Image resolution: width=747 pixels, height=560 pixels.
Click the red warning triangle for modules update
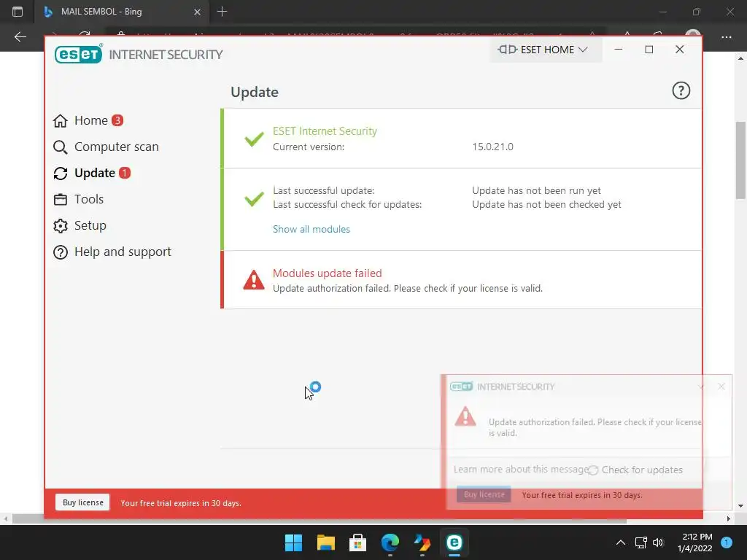coord(253,280)
